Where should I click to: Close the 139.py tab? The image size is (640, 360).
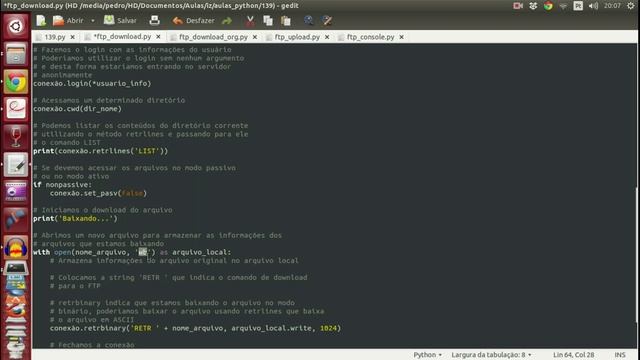tap(73, 37)
